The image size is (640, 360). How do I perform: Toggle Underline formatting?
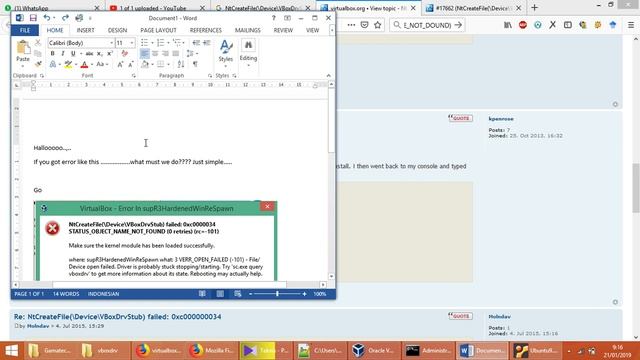[73, 53]
